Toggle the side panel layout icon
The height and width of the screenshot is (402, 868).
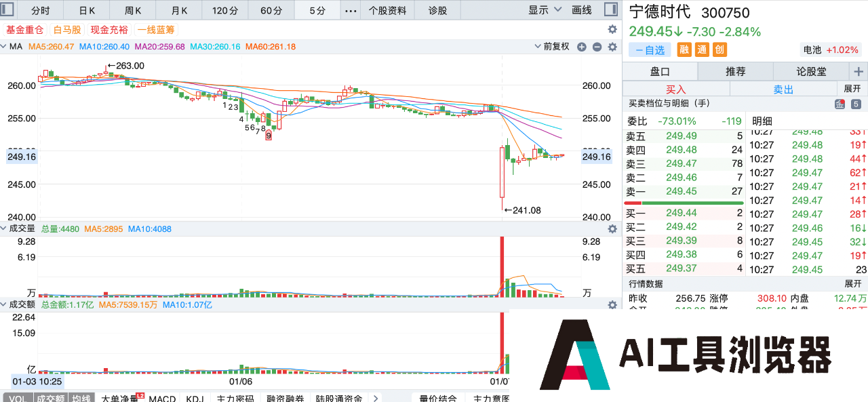[x=612, y=10]
